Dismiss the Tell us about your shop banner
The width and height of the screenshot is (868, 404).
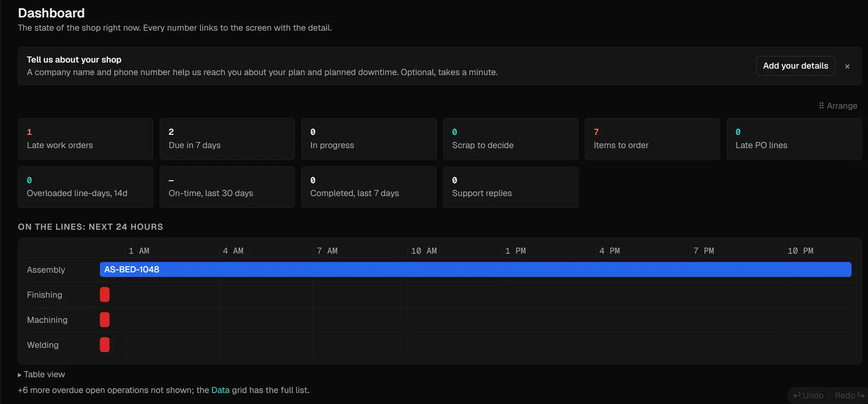point(847,67)
